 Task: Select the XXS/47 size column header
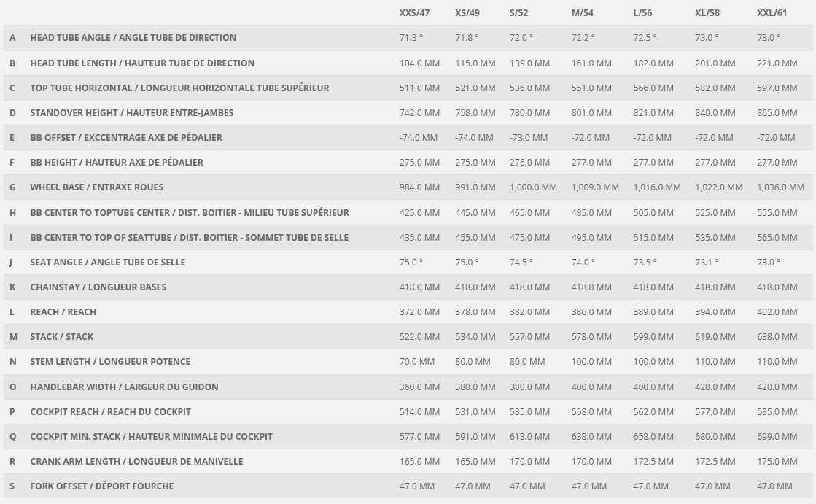[414, 13]
